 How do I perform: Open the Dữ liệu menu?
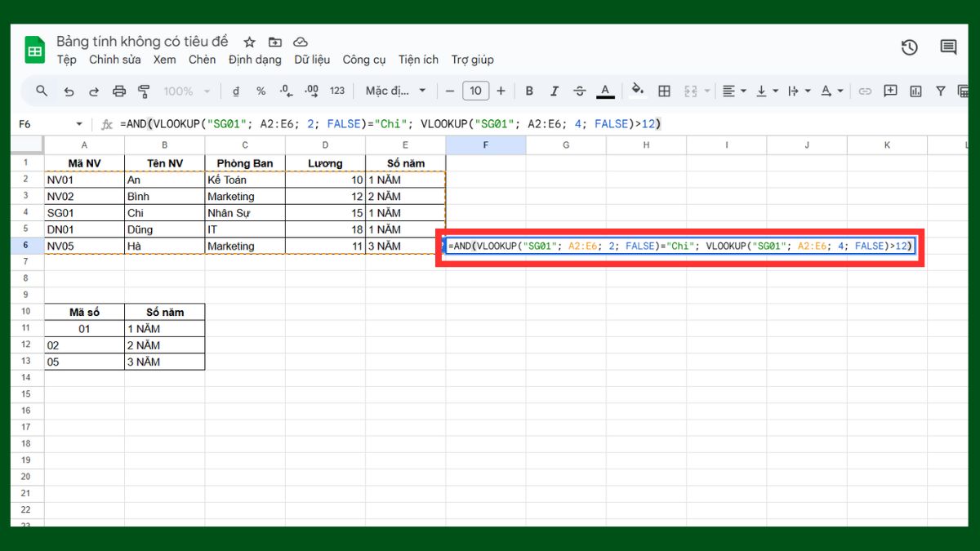(x=312, y=60)
